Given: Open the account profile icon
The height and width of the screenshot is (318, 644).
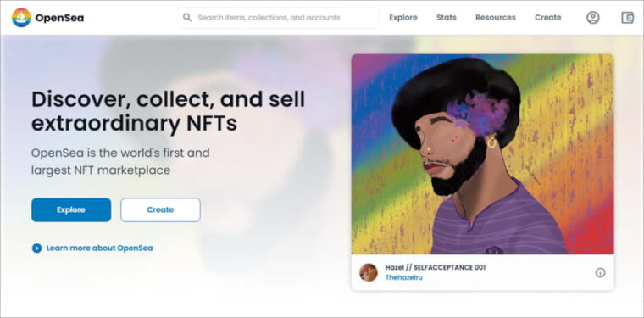Looking at the screenshot, I should click(x=592, y=18).
